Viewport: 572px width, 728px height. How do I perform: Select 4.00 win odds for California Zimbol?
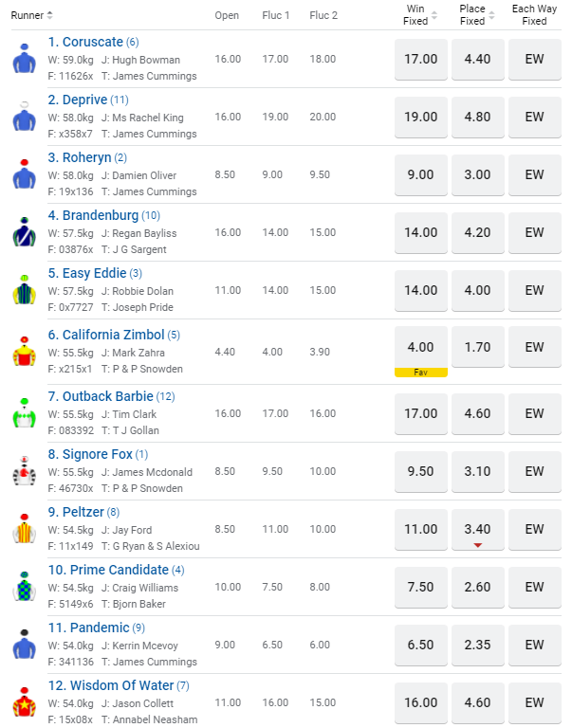(420, 347)
